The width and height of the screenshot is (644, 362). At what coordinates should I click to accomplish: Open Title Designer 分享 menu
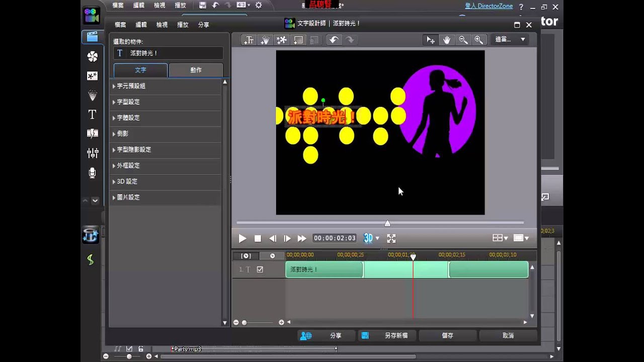(203, 25)
